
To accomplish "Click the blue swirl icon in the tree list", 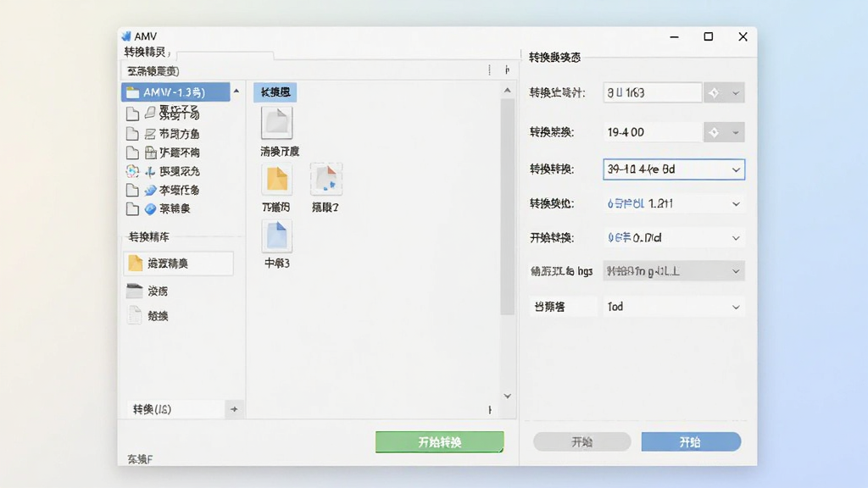I will coord(150,191).
